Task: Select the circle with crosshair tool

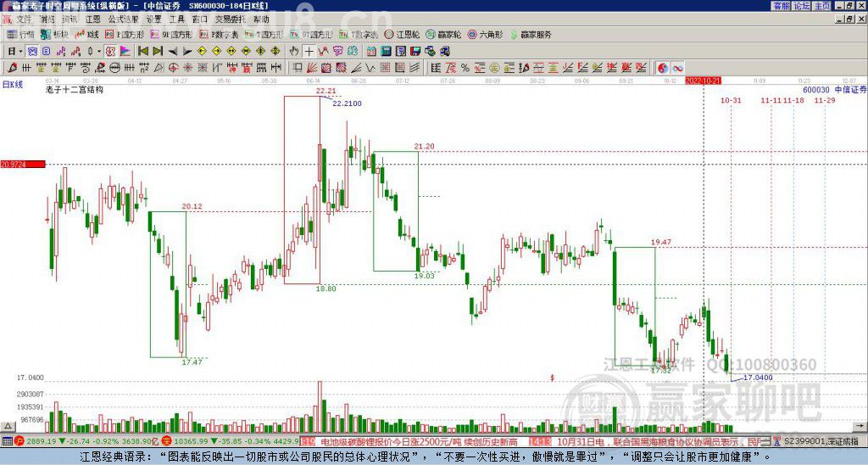Action: 173,68
